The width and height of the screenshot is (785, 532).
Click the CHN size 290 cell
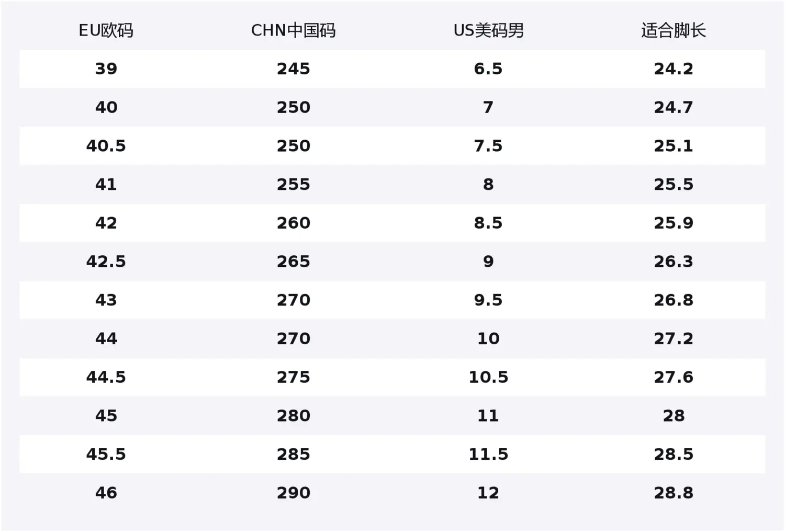(293, 493)
